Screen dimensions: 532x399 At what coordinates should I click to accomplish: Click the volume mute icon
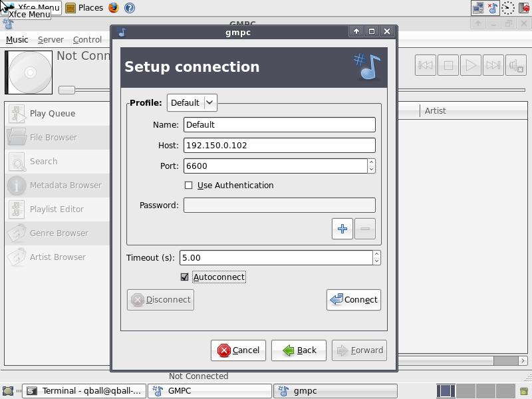pos(516,65)
